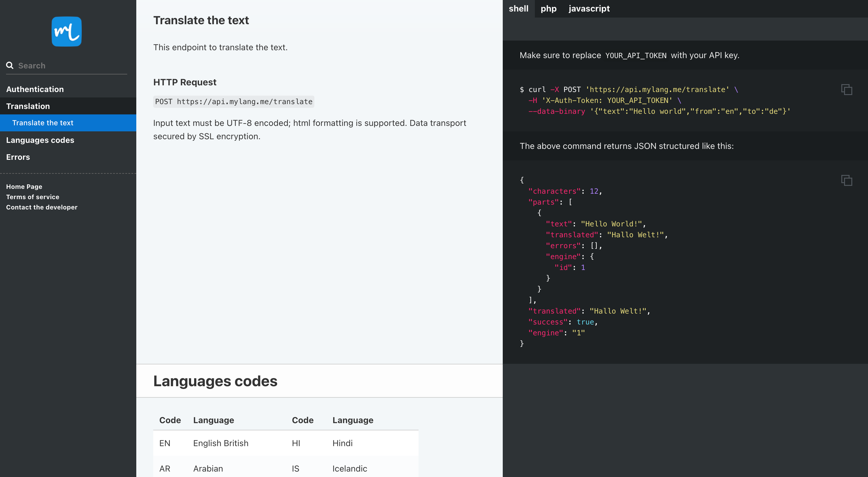Open the Errors section
The width and height of the screenshot is (868, 477).
pyautogui.click(x=18, y=157)
